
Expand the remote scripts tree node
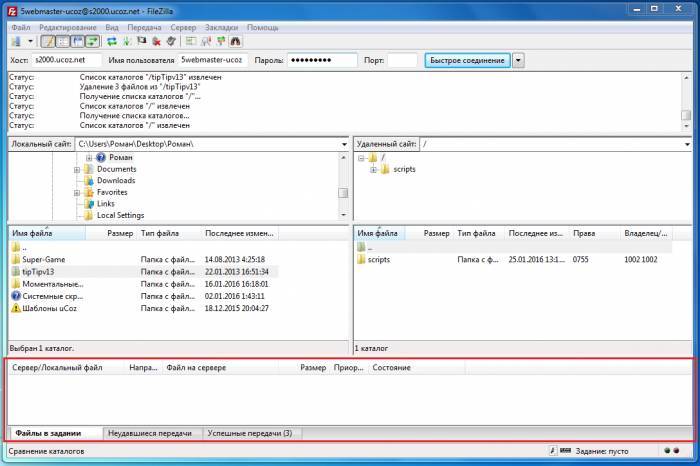point(373,170)
